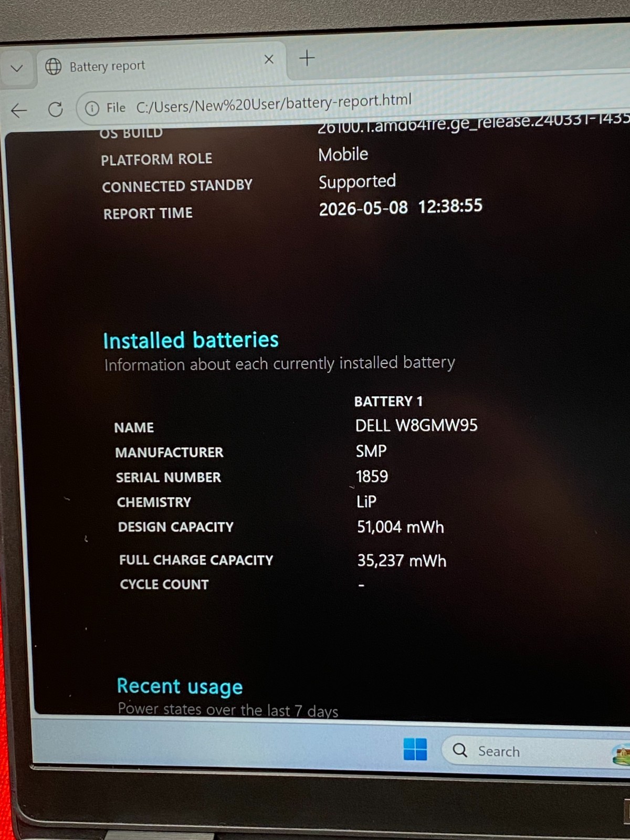Open the tab search chevron
This screenshot has height=840, width=630.
pyautogui.click(x=17, y=68)
